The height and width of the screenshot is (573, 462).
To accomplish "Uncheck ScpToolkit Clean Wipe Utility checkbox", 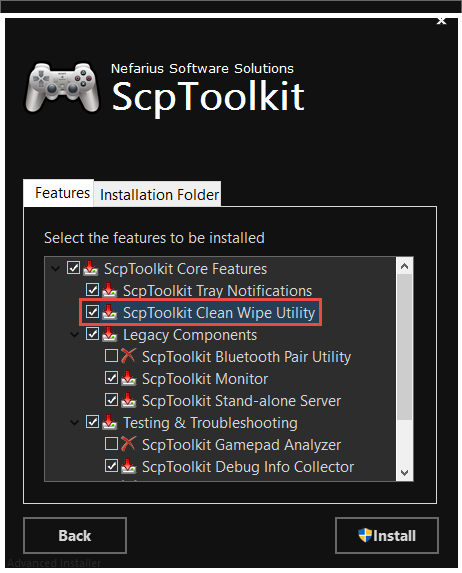I will click(92, 311).
